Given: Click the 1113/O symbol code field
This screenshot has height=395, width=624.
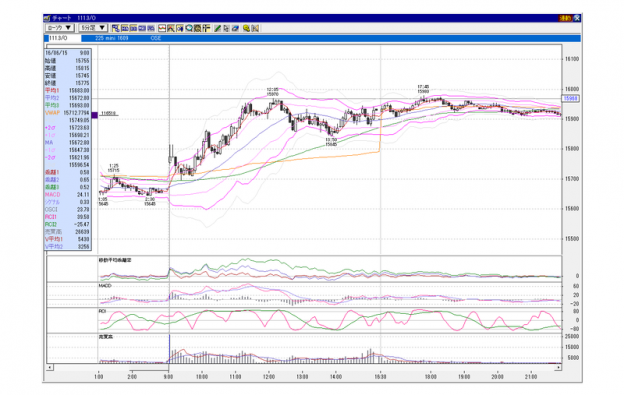Looking at the screenshot, I should pos(64,38).
